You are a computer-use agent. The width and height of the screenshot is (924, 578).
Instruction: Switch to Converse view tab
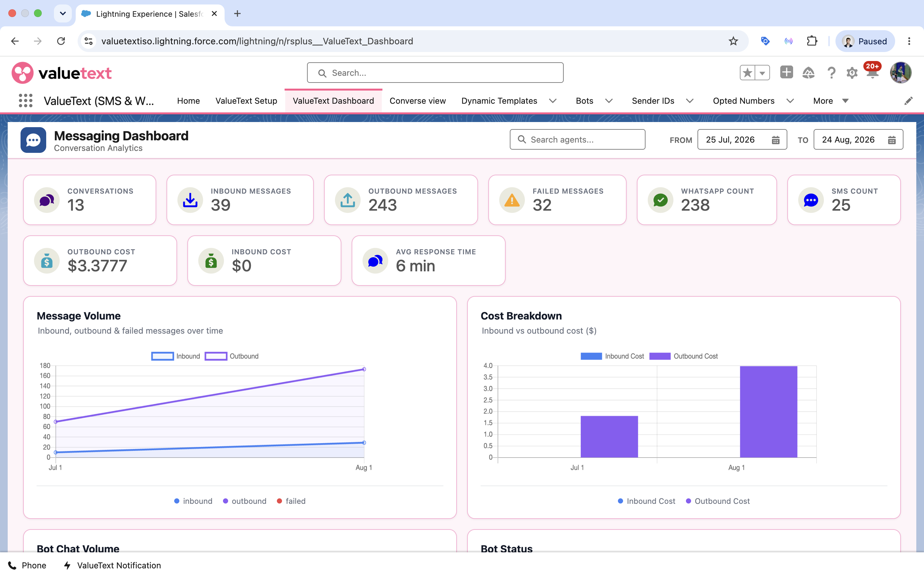click(x=418, y=101)
